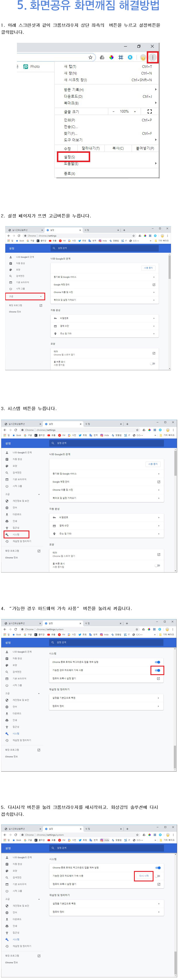Click the fullscreen icon in the zoom row
This screenshot has height=980, width=178.
(x=149, y=111)
